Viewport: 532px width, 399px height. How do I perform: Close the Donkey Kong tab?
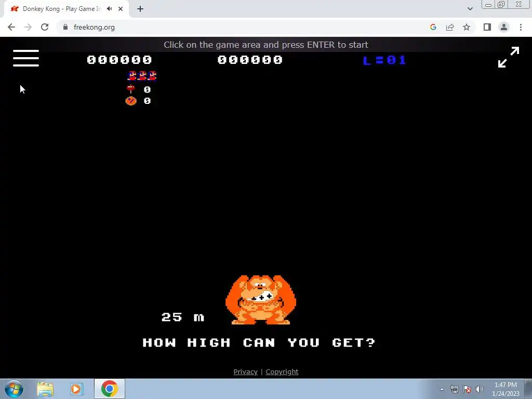pyautogui.click(x=121, y=9)
